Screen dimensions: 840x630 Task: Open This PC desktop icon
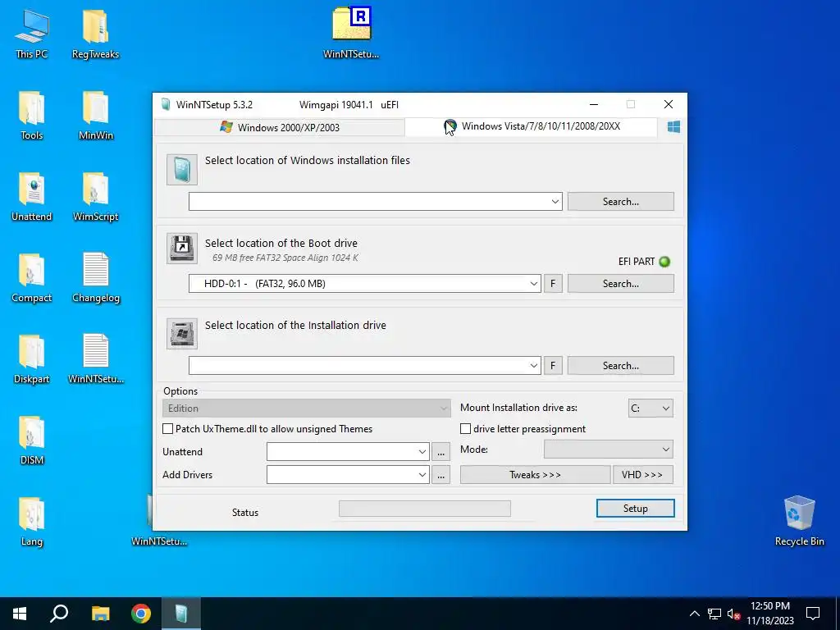(32, 33)
